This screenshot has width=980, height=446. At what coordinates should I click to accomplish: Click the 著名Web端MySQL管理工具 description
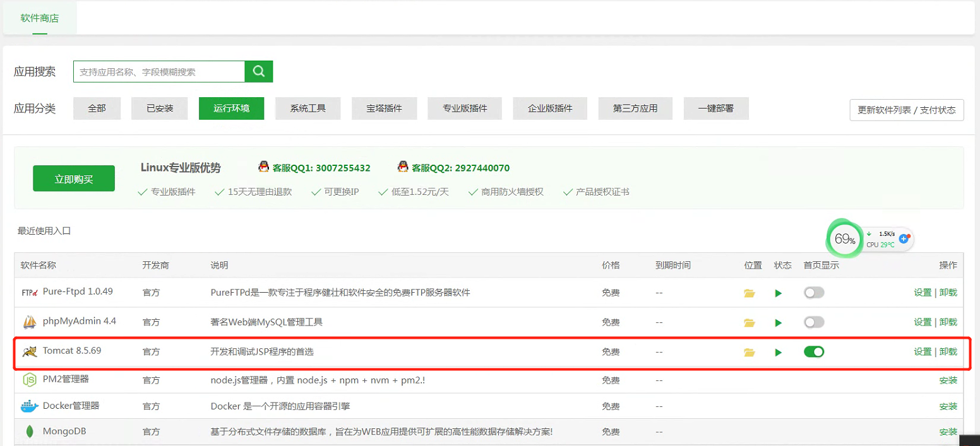pos(266,322)
